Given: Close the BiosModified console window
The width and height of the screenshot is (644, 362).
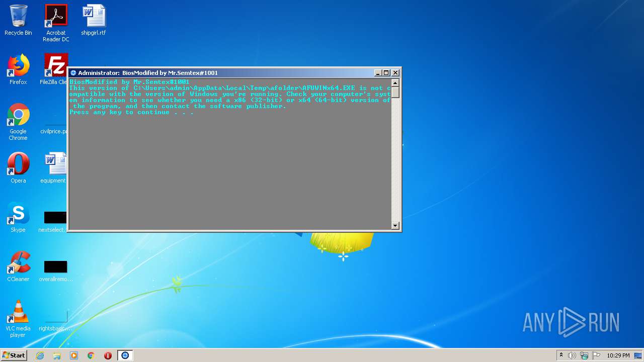Looking at the screenshot, I should [395, 73].
